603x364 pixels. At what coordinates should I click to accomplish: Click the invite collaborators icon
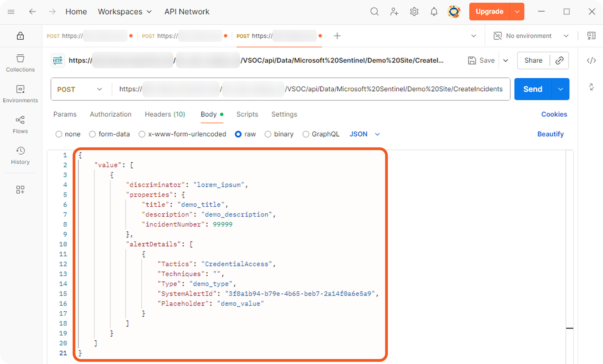click(394, 12)
